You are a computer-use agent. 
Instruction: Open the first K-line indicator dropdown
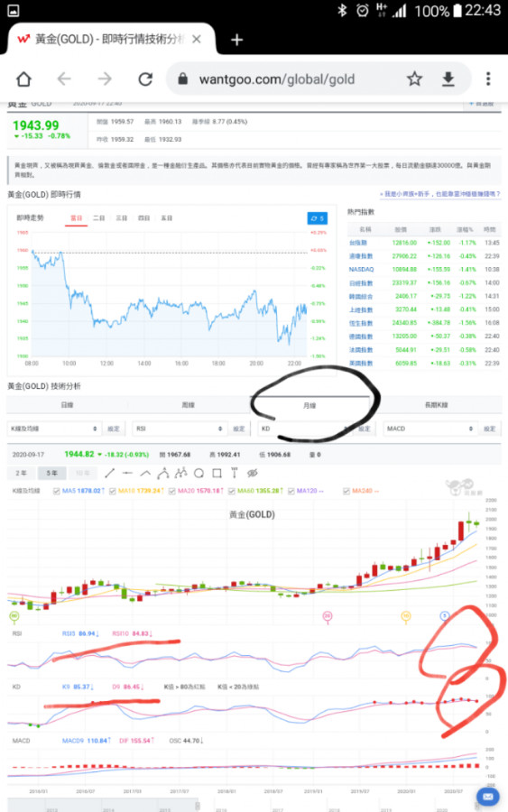54,429
